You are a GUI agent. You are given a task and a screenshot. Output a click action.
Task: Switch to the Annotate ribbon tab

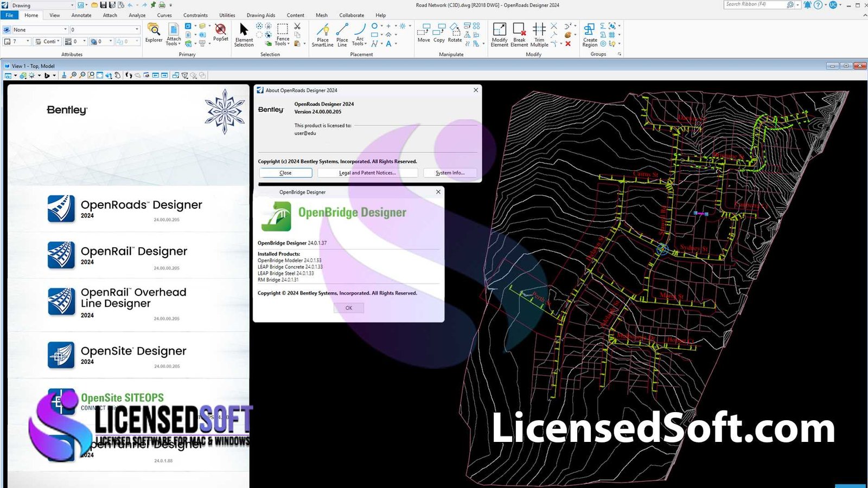(81, 15)
